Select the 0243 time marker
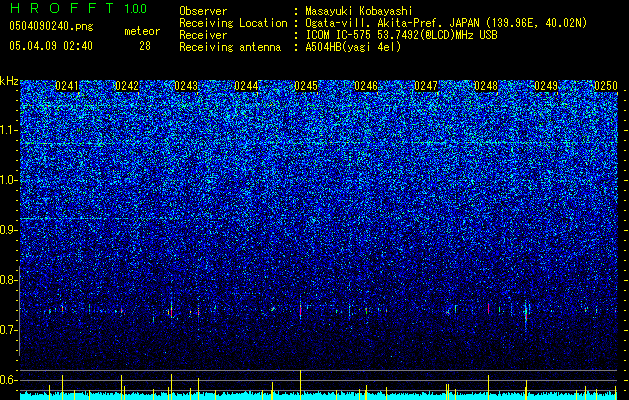629x400 pixels. [187, 86]
